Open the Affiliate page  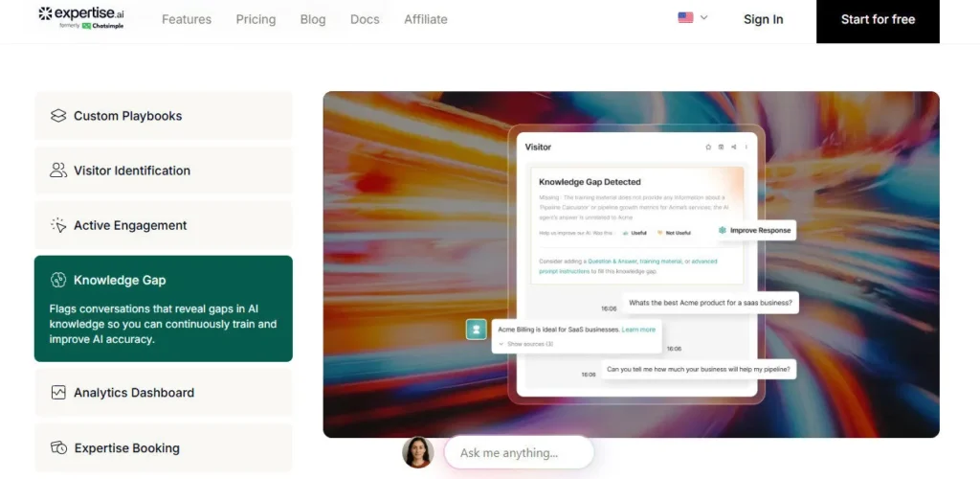[x=426, y=19]
